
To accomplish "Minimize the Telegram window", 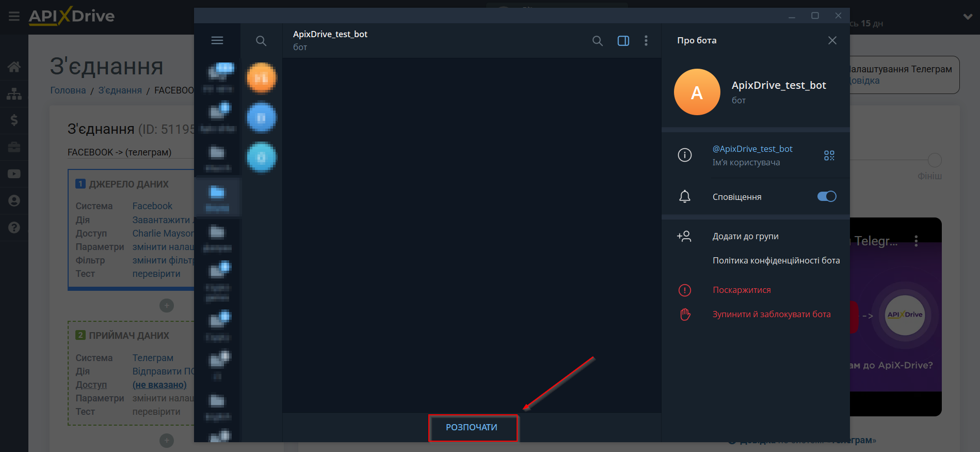I will pos(792,16).
